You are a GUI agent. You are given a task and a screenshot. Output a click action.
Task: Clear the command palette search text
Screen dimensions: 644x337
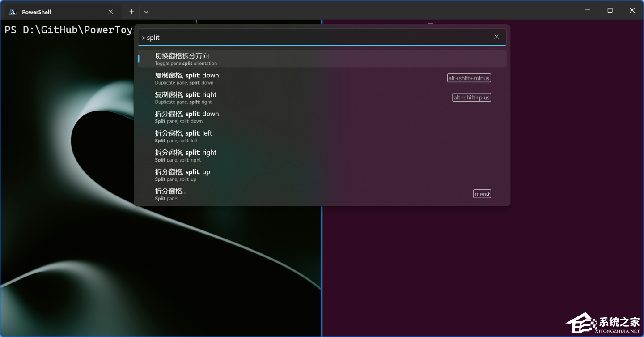tap(496, 37)
